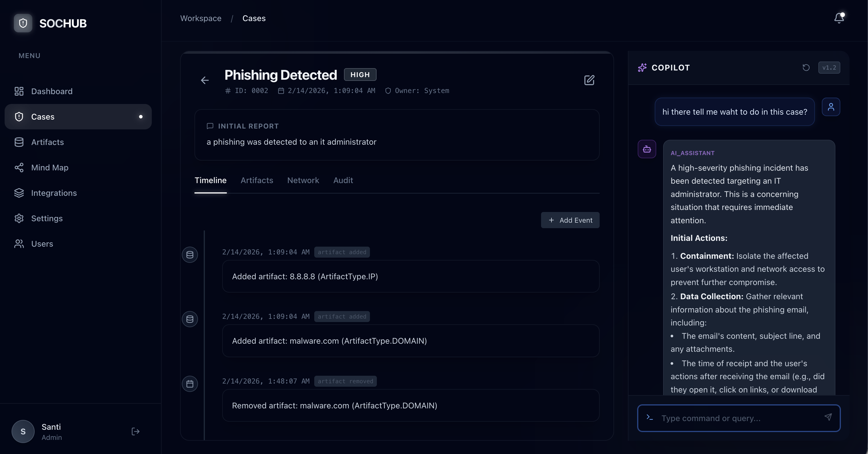The width and height of the screenshot is (868, 454).
Task: Click the calendar icon on the artifact removed event
Action: coord(190,384)
